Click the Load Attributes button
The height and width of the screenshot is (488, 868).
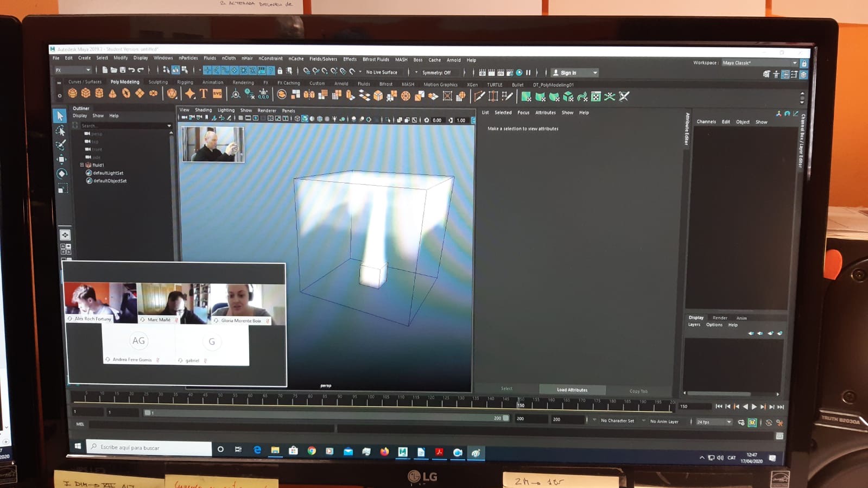click(572, 390)
